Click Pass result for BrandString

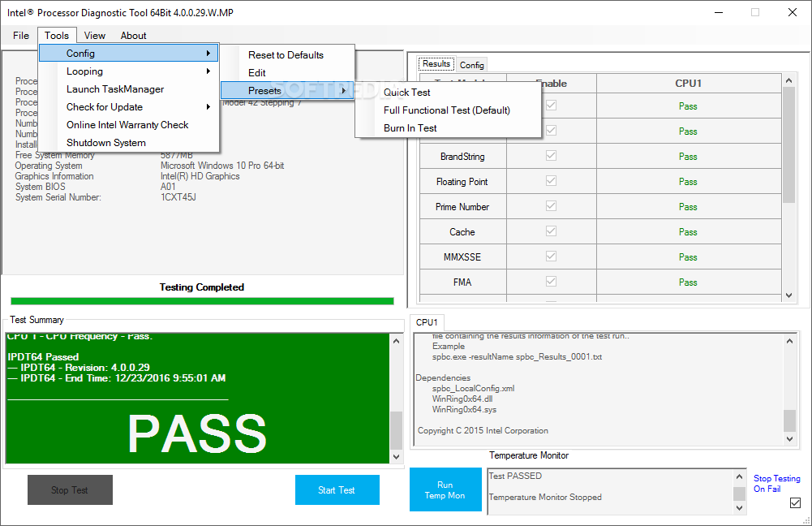688,157
